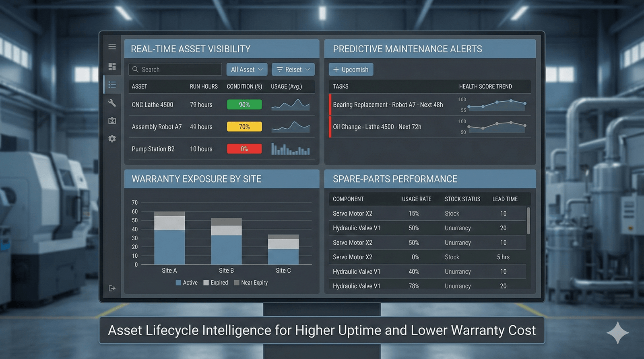This screenshot has width=644, height=359.
Task: Click the Usage Rate column header
Action: pos(417,199)
